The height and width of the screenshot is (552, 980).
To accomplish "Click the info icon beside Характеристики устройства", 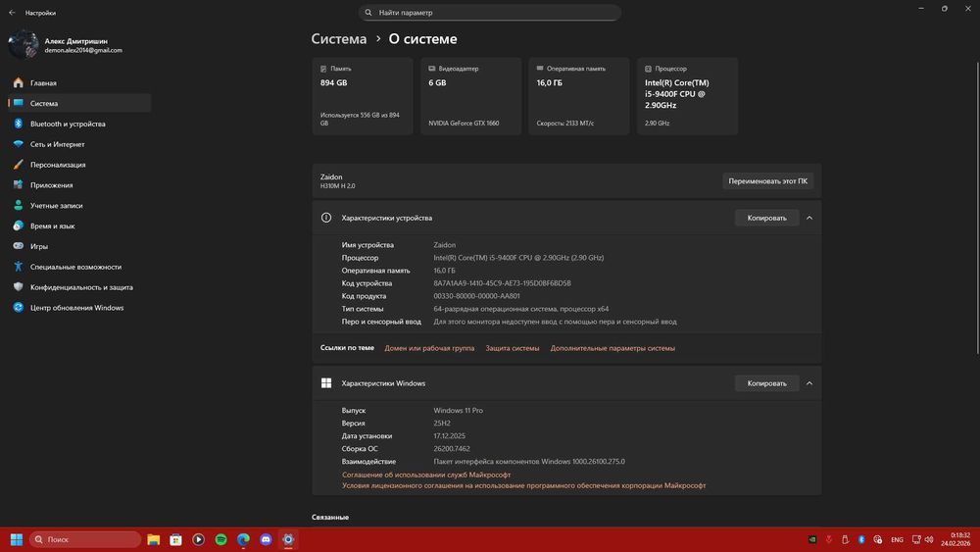I will (326, 218).
